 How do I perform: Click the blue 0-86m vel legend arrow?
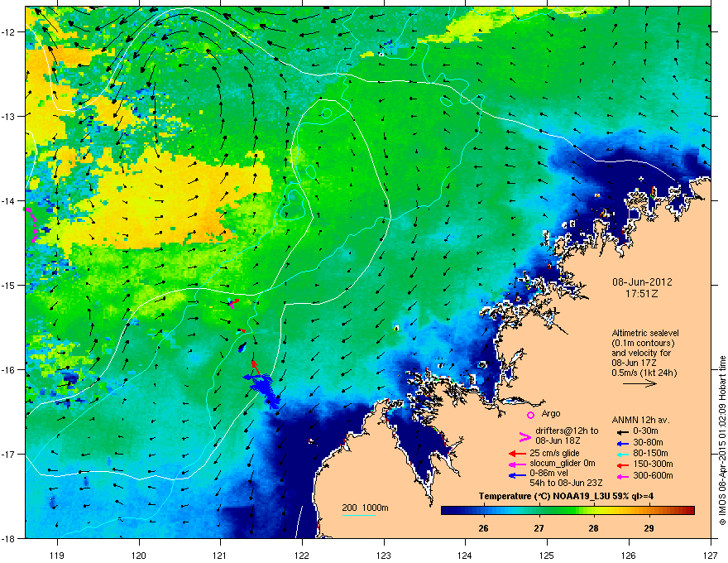(517, 474)
